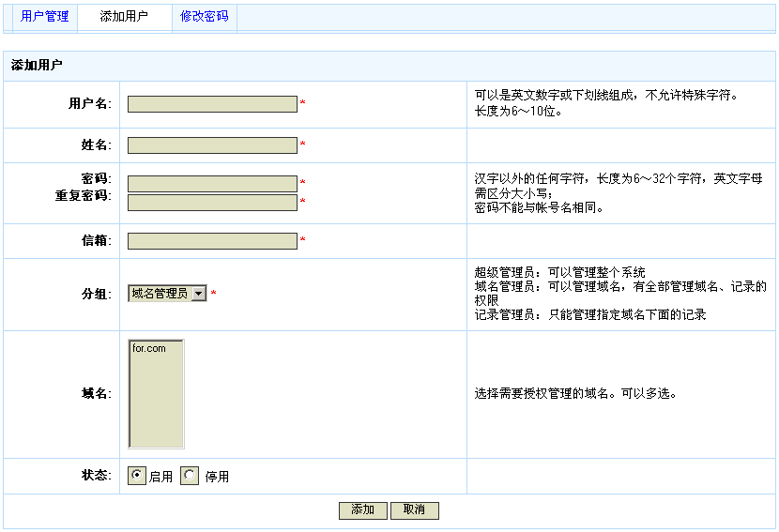Choose the 停用 status radio button
779x532 pixels.
pyautogui.click(x=191, y=476)
